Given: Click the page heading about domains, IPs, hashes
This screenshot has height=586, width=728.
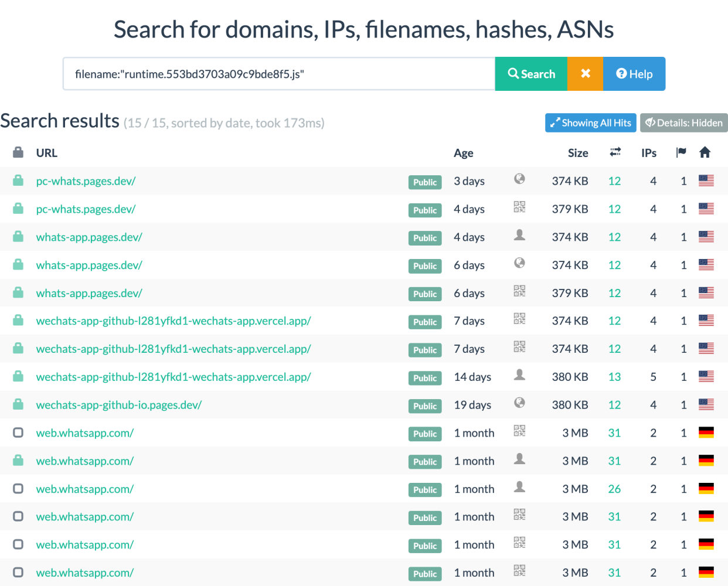Looking at the screenshot, I should click(364, 29).
